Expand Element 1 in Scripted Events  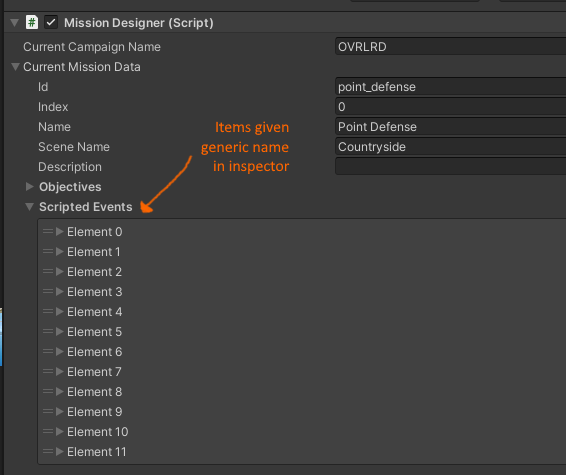pos(60,252)
